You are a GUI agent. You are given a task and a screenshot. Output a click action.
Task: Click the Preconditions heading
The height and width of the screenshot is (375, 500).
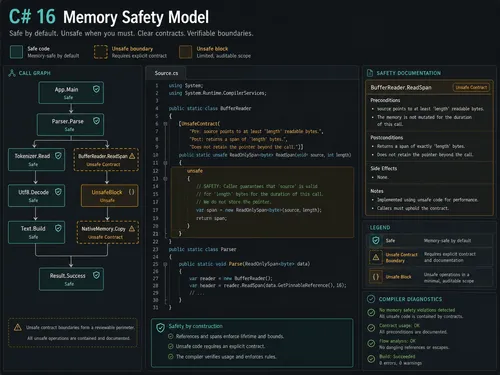pyautogui.click(x=385, y=100)
